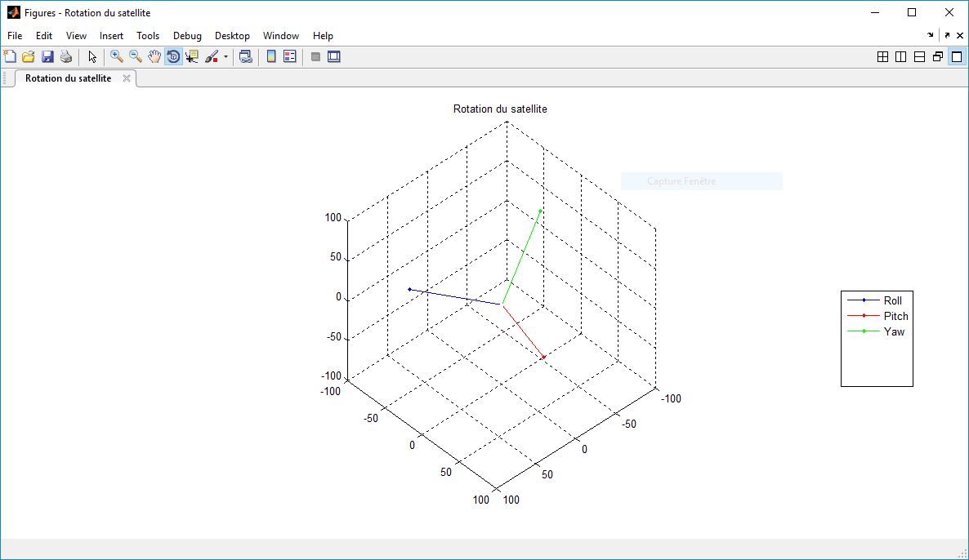Toggle the Rotate 3D tool
Viewport: 969px width, 560px height.
pyautogui.click(x=174, y=57)
